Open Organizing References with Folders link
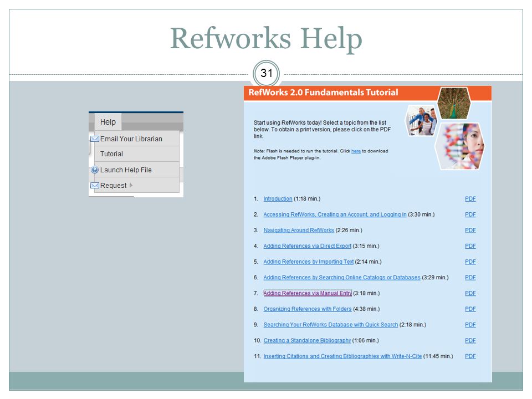 308,309
